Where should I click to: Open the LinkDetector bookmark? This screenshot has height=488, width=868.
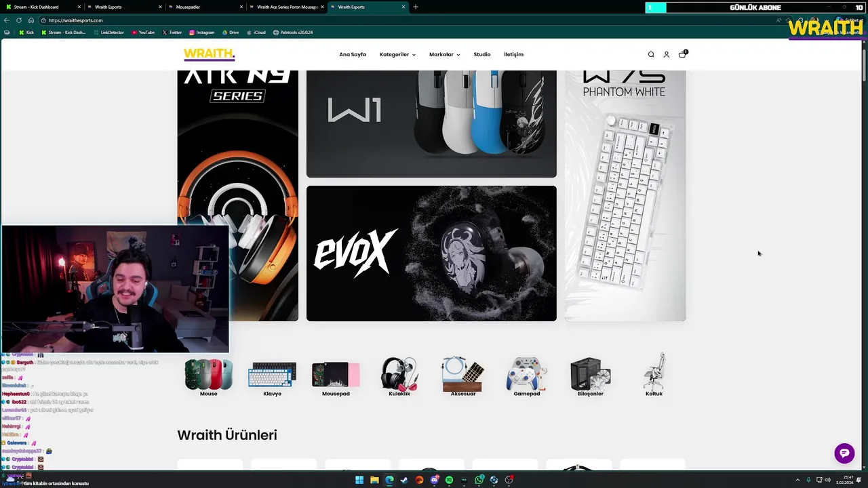coord(108,33)
